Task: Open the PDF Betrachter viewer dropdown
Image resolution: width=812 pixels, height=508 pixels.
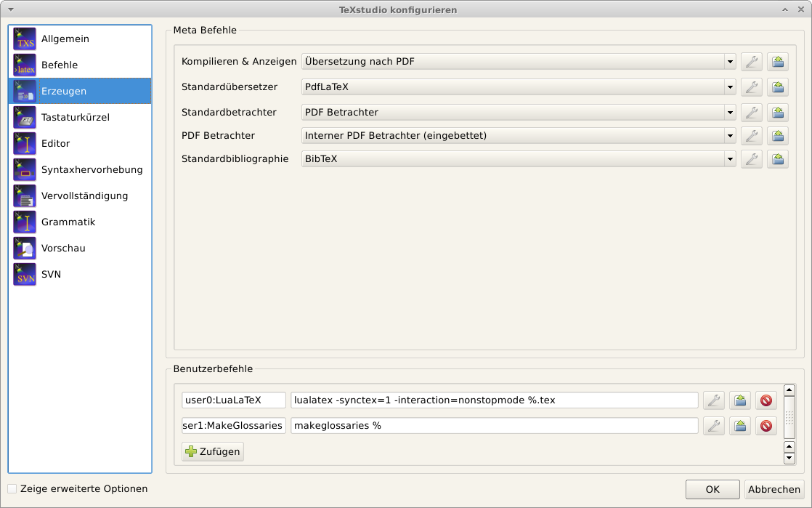Action: click(519, 136)
